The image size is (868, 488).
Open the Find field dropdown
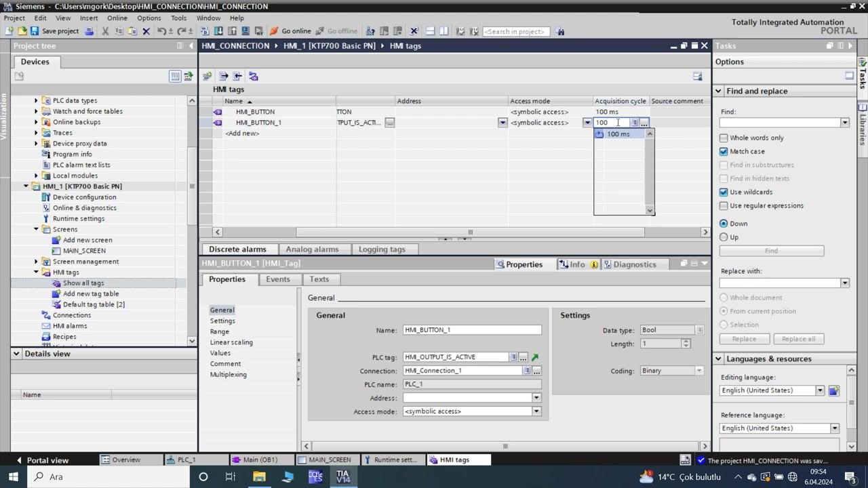tap(844, 123)
